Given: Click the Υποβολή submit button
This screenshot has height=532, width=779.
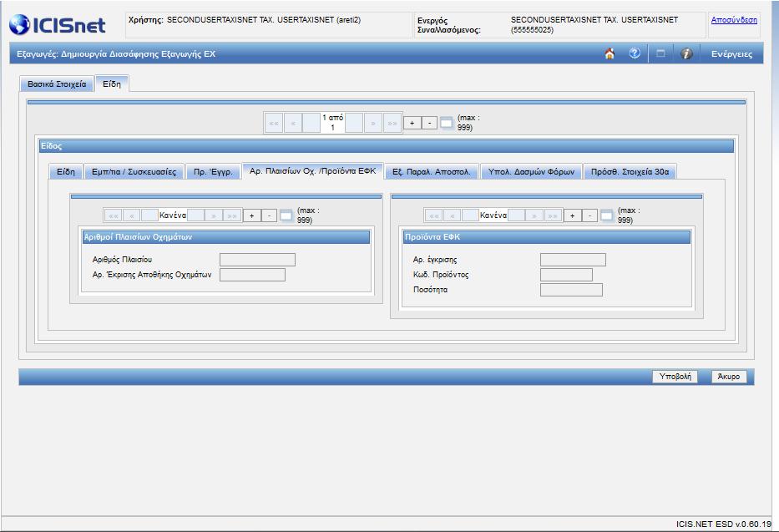Looking at the screenshot, I should click(x=675, y=377).
